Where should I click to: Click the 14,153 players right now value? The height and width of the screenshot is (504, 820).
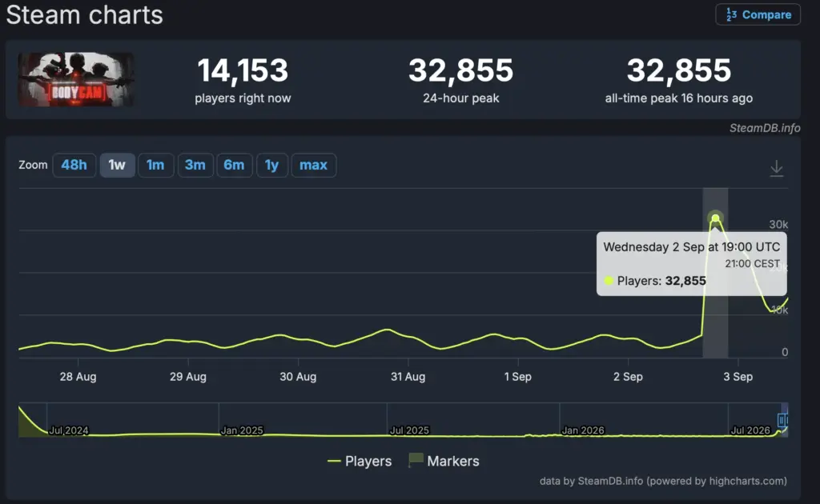(x=243, y=70)
